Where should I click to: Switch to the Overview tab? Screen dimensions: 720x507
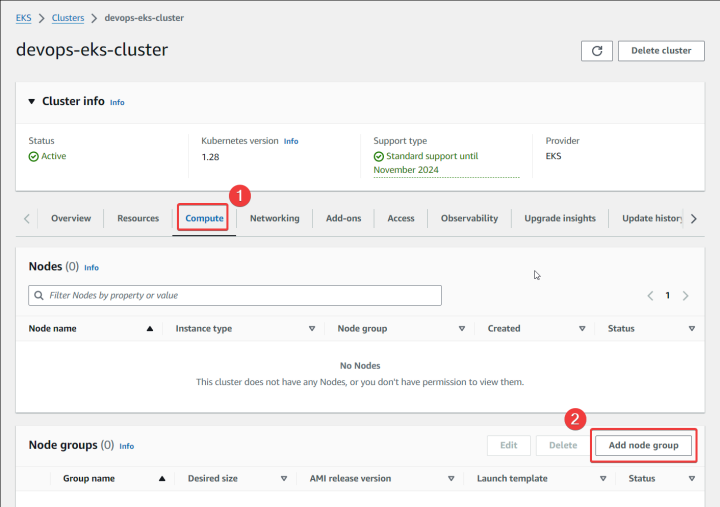tap(71, 218)
